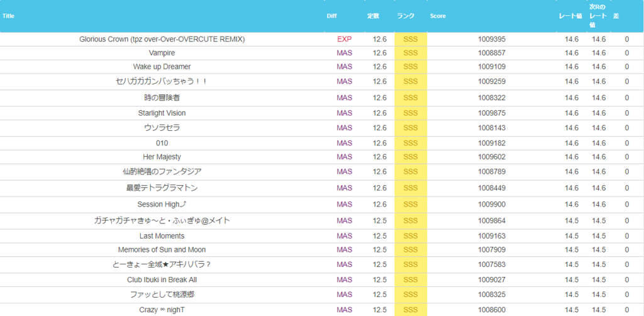Click 12.5 constant in Crazy ∞ nighT row
The width and height of the screenshot is (644, 316).
380,310
